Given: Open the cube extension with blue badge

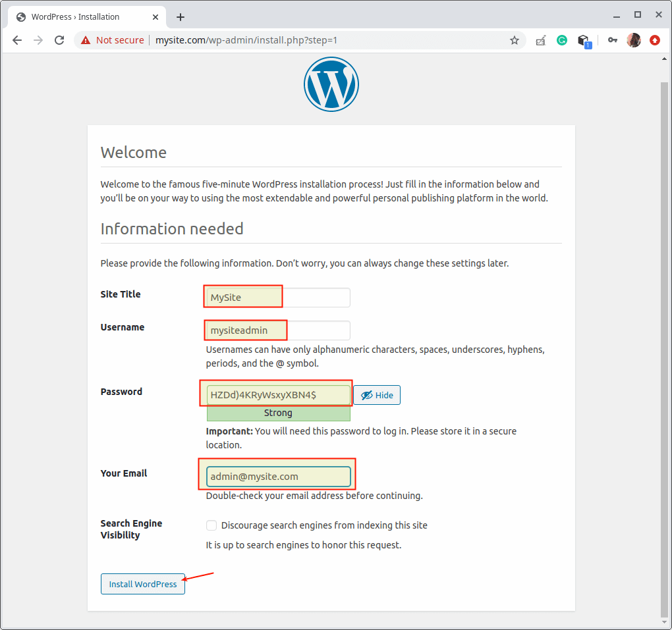Looking at the screenshot, I should (x=584, y=41).
